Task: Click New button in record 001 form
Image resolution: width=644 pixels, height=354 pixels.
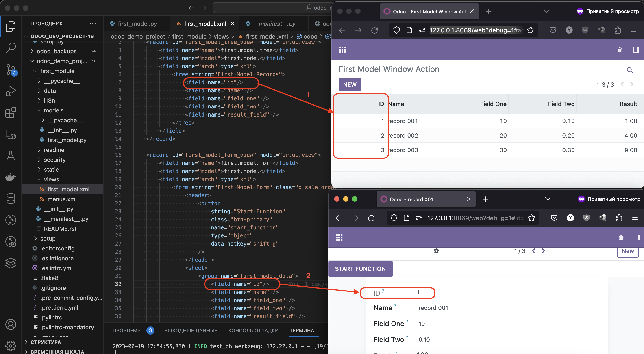Action: (x=627, y=251)
